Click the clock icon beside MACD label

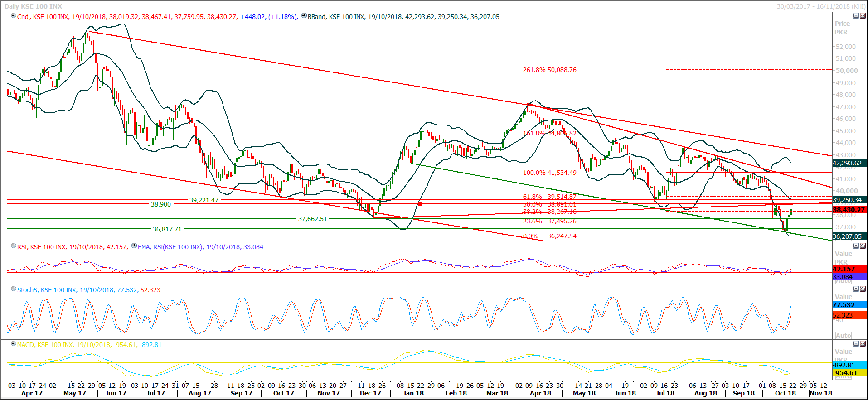click(14, 344)
